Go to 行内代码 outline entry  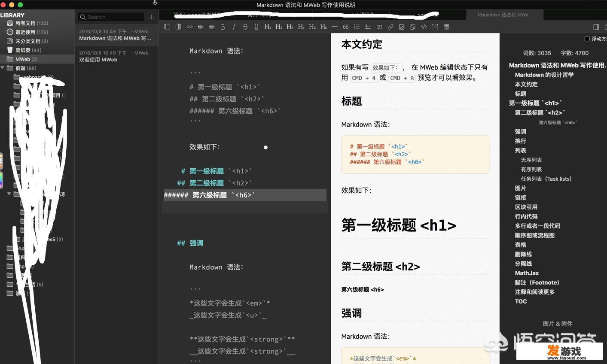click(526, 216)
